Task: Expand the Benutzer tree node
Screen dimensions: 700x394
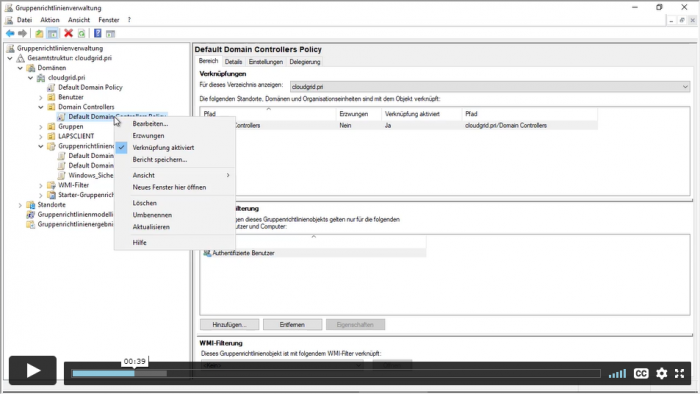Action: pyautogui.click(x=41, y=97)
